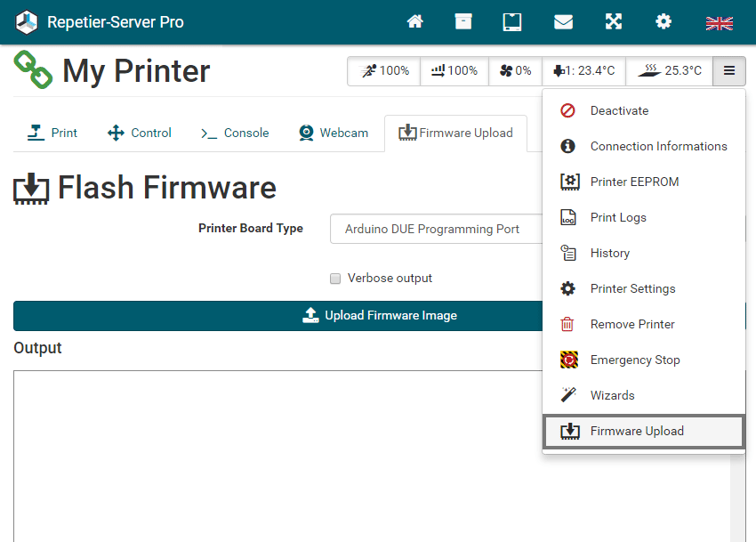
Task: Open extruder 1 temperature 23.4°C control
Action: pos(583,71)
